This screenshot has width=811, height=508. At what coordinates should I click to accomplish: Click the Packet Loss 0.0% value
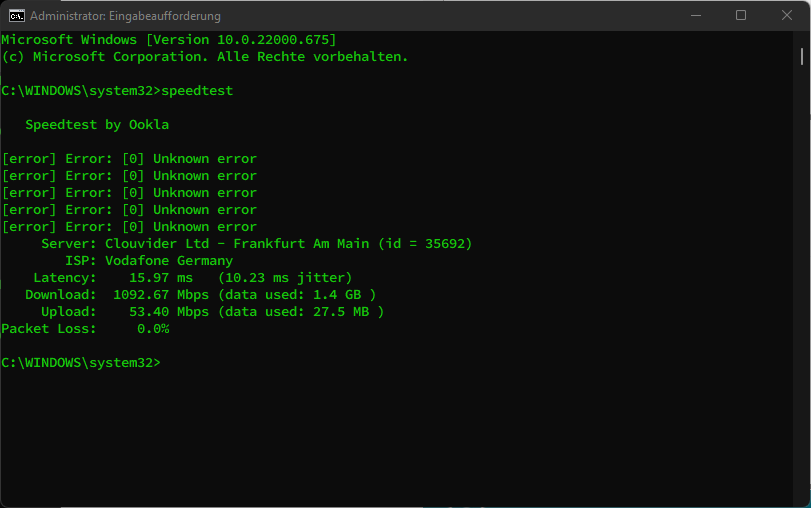pyautogui.click(x=153, y=329)
